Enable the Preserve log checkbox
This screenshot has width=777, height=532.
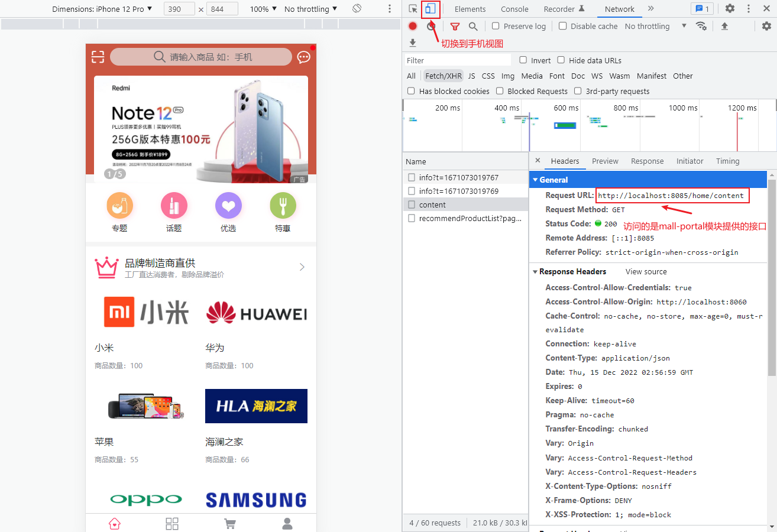[496, 26]
